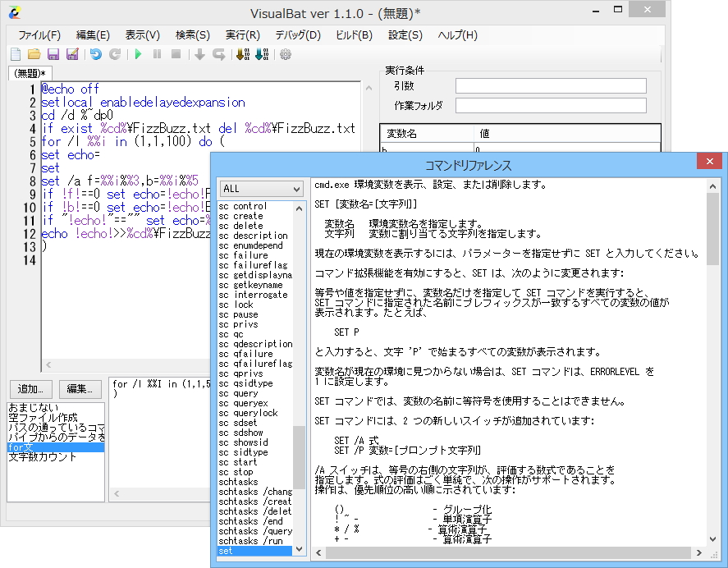Image resolution: width=728 pixels, height=568 pixels.
Task: Select 'sc pause' in command list
Action: (255, 314)
